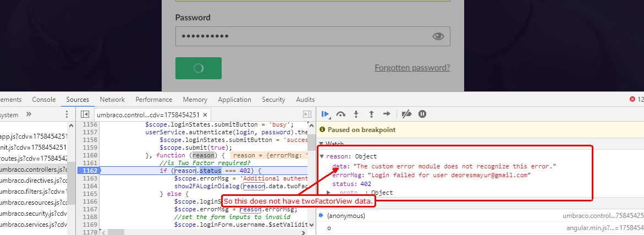
Task: Open the Performance tab
Action: point(154,100)
